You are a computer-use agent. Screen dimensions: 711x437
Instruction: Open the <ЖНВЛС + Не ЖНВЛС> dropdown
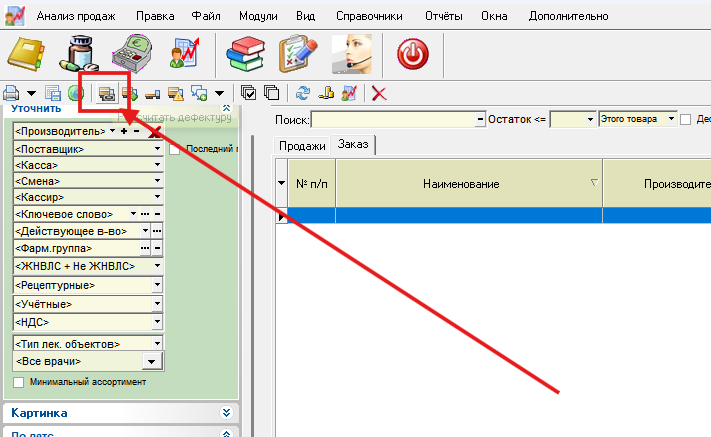tap(157, 266)
